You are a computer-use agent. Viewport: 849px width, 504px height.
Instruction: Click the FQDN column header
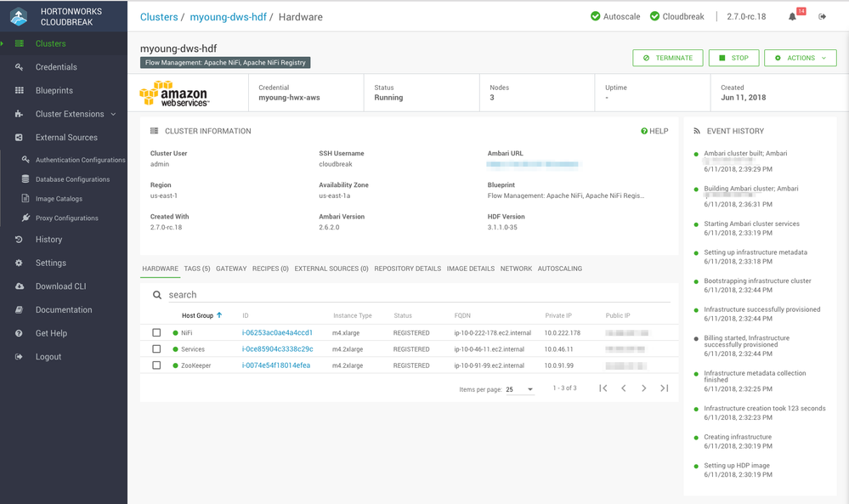(462, 315)
